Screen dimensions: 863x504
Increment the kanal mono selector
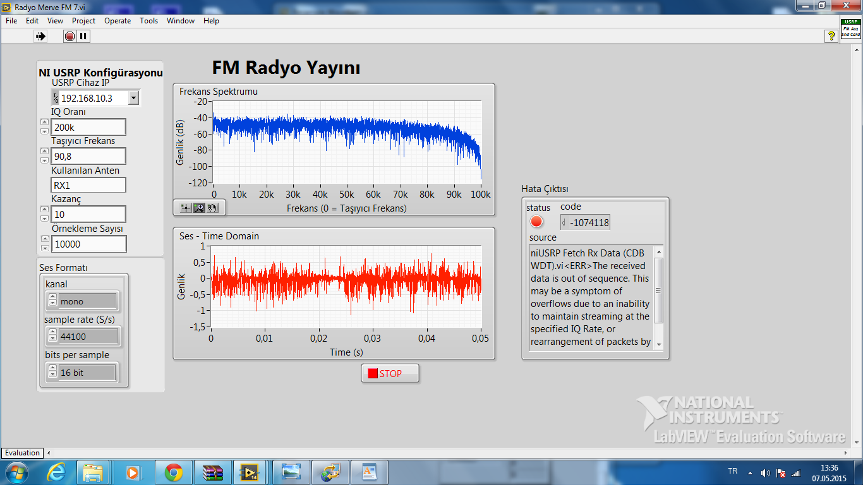pyautogui.click(x=52, y=297)
